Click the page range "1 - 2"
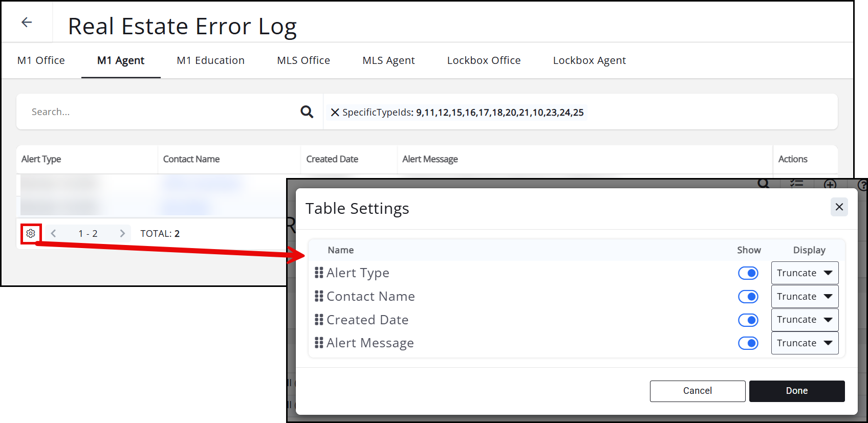The width and height of the screenshot is (868, 423). 88,234
